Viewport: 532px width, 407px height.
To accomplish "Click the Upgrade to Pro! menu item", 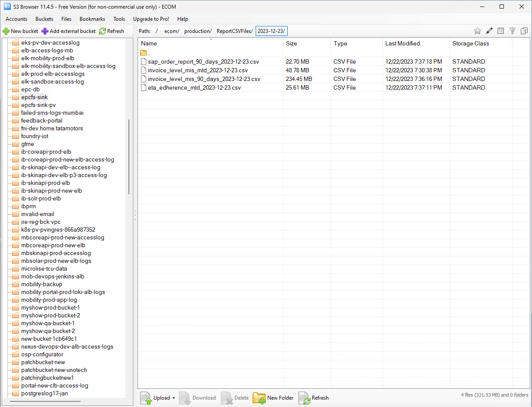I will click(x=151, y=19).
